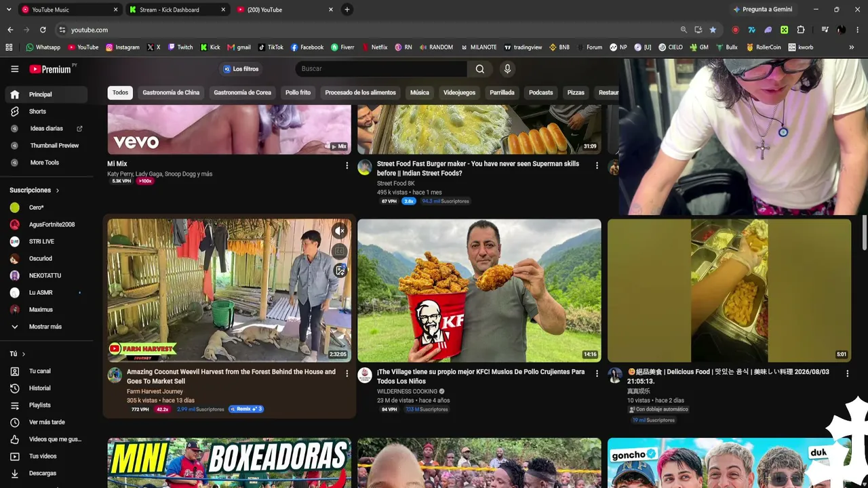Open Chrome three-dot menu
The image size is (868, 488).
point(858,30)
